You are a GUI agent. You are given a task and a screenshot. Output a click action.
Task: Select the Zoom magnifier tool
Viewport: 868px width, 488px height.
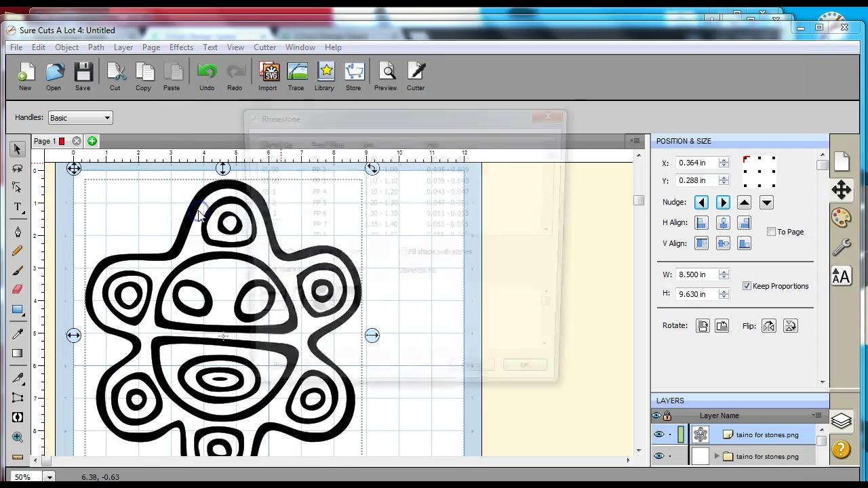pos(18,437)
